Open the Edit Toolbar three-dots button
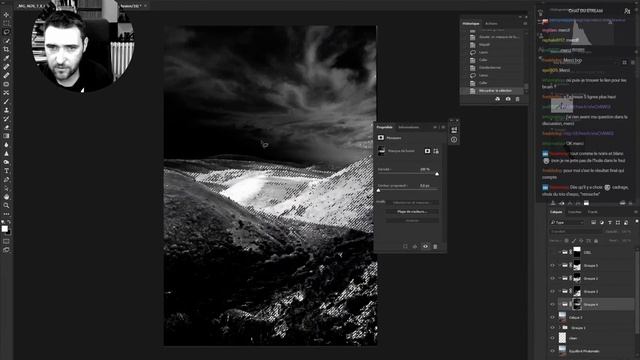The image size is (640, 360). pyautogui.click(x=6, y=214)
